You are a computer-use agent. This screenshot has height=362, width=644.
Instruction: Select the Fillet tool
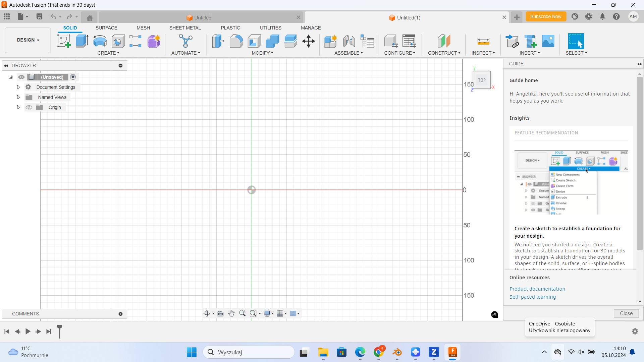coord(236,41)
